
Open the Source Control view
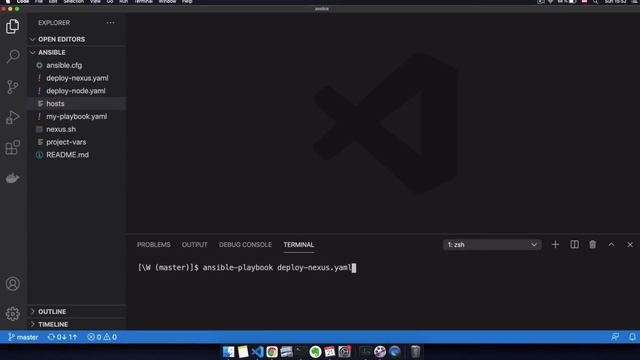tap(13, 87)
